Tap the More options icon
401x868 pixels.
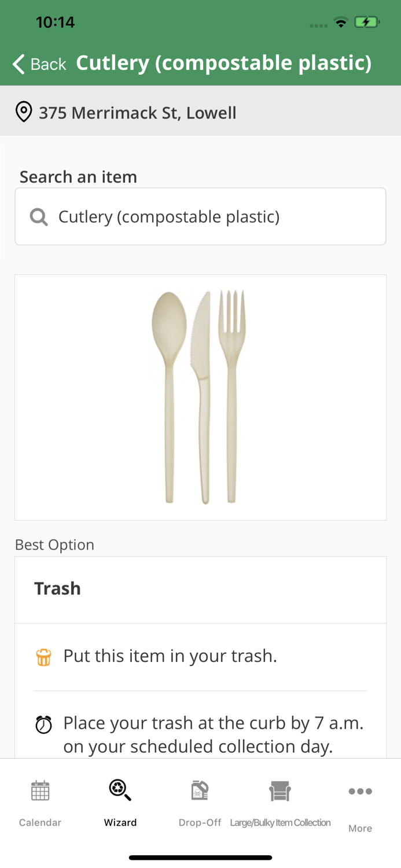coord(360,791)
